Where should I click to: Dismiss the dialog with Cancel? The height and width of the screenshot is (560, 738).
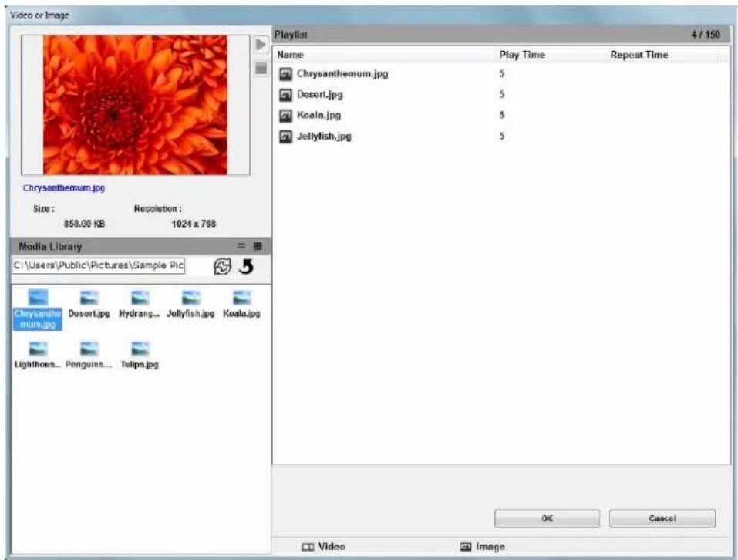point(662,518)
